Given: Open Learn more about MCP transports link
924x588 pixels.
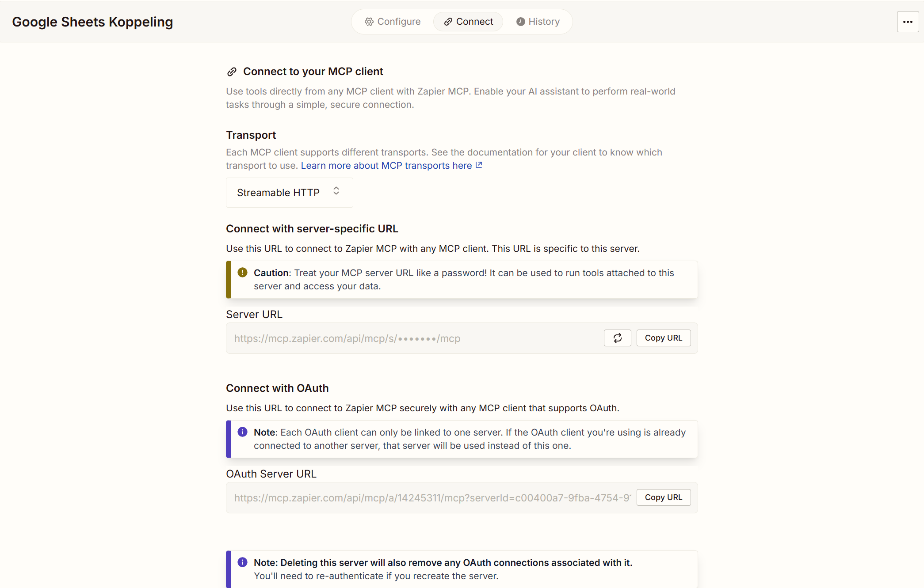Looking at the screenshot, I should tap(386, 166).
